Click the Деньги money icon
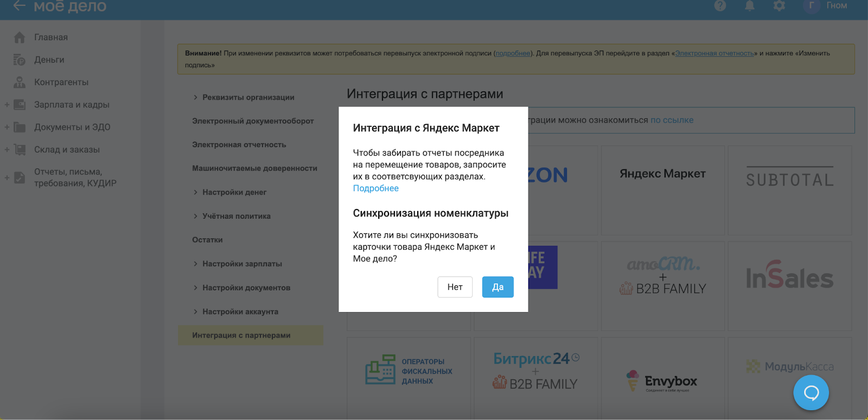Image resolution: width=868 pixels, height=420 pixels. pos(20,60)
